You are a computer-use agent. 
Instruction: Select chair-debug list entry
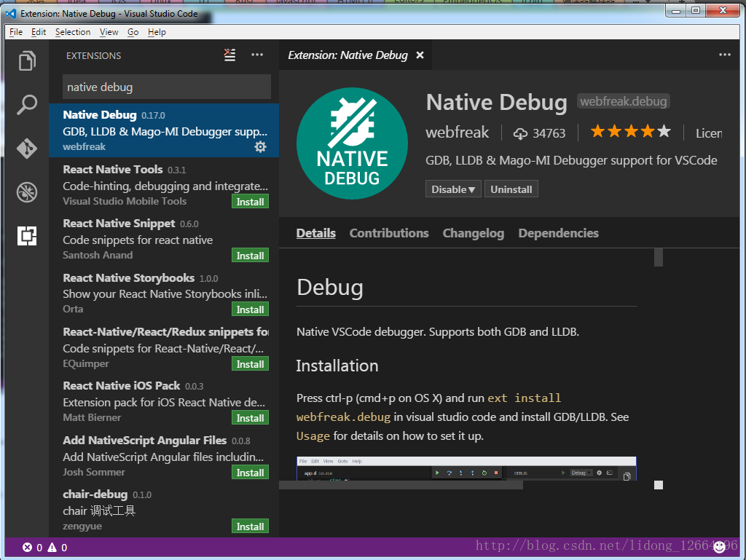(x=164, y=510)
